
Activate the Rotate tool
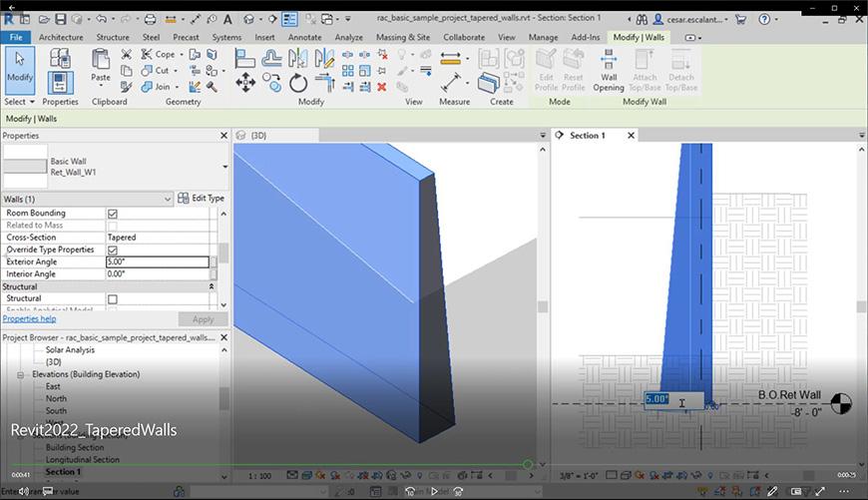click(298, 84)
